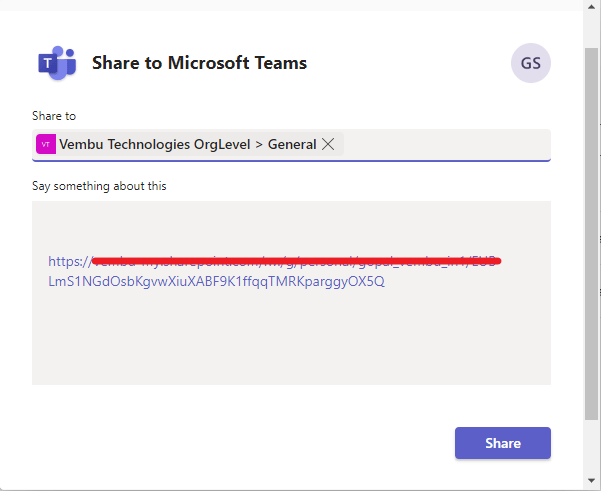Remove the General channel recipient via the X

pos(328,144)
